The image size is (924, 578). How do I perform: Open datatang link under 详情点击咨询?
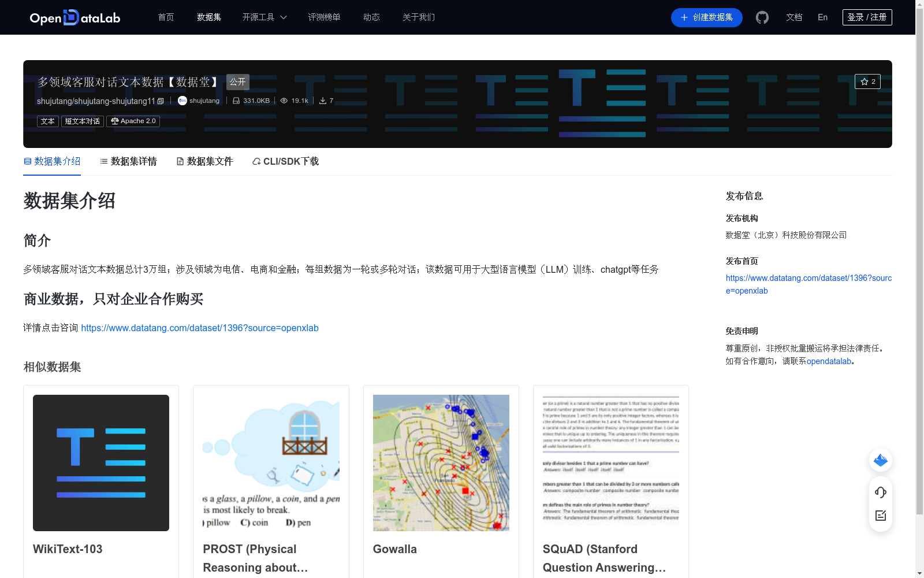click(x=200, y=328)
